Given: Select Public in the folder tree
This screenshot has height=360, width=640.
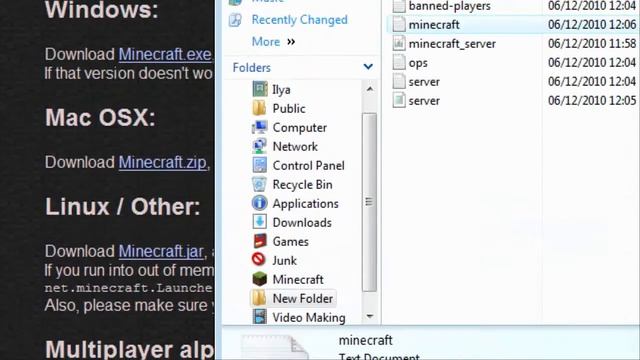Looking at the screenshot, I should (289, 109).
